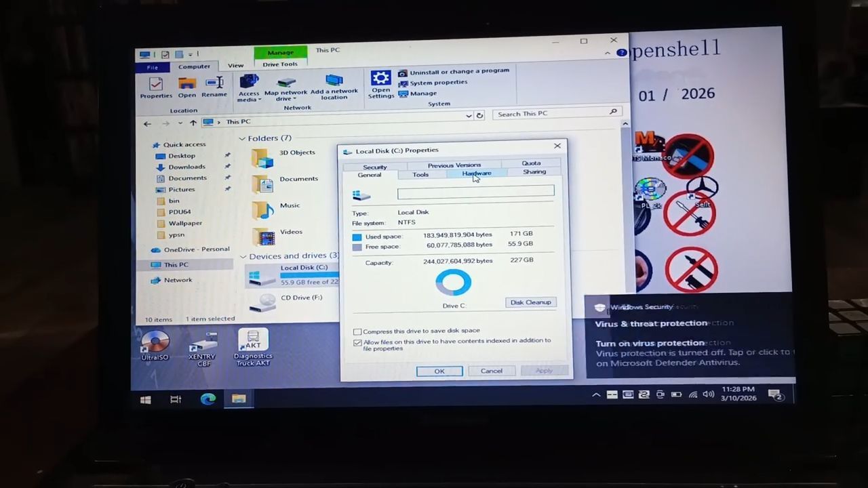Viewport: 868px width, 488px height.
Task: Click the Disk Cleanup button
Action: tap(530, 302)
